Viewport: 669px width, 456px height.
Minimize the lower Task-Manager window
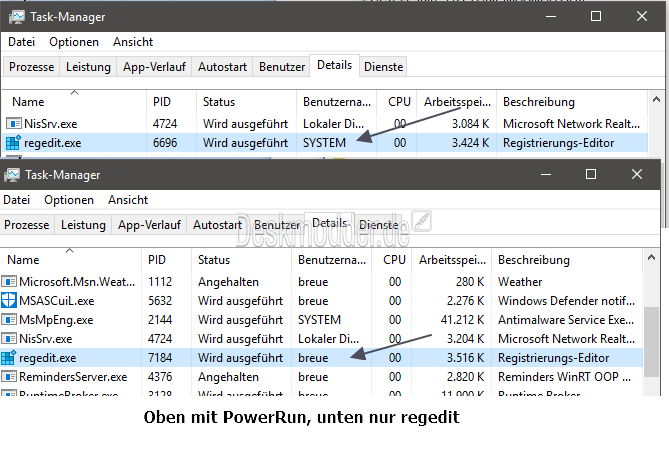[546, 174]
